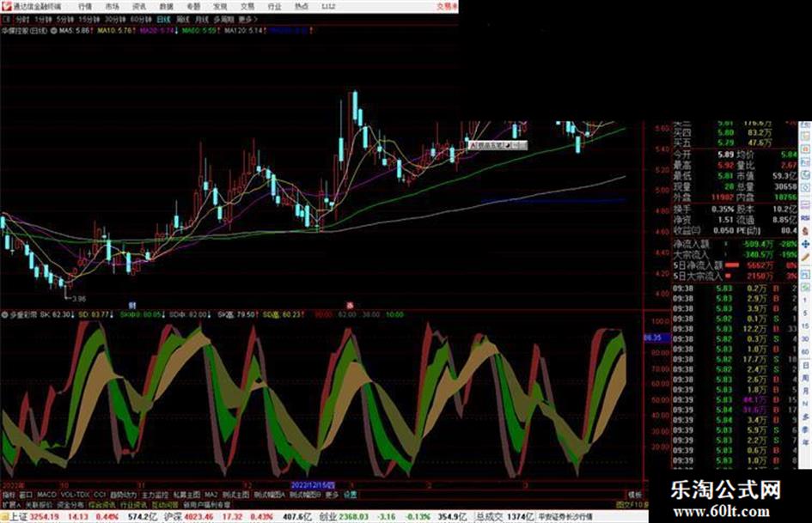Select the 60分钟 period tab

141,20
